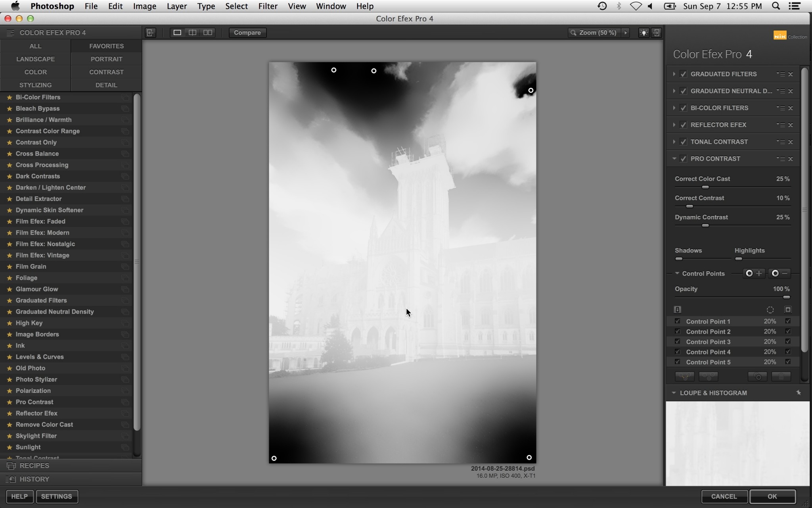Viewport: 812px width, 508px height.
Task: Open the Recipes panel
Action: (71, 466)
